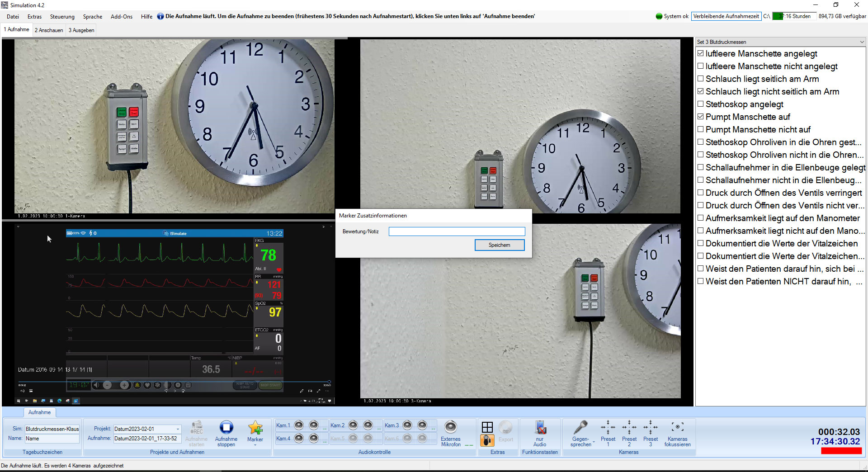Click Speichern in Marker Zusatzinformationen dialog
The height and width of the screenshot is (472, 868).
[x=500, y=245]
